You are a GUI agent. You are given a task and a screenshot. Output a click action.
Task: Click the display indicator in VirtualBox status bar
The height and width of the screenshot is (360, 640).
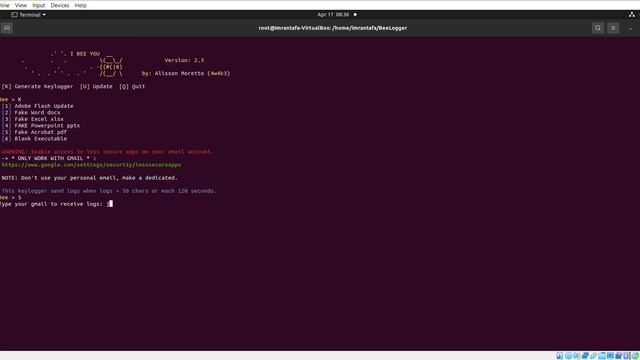pyautogui.click(x=610, y=356)
